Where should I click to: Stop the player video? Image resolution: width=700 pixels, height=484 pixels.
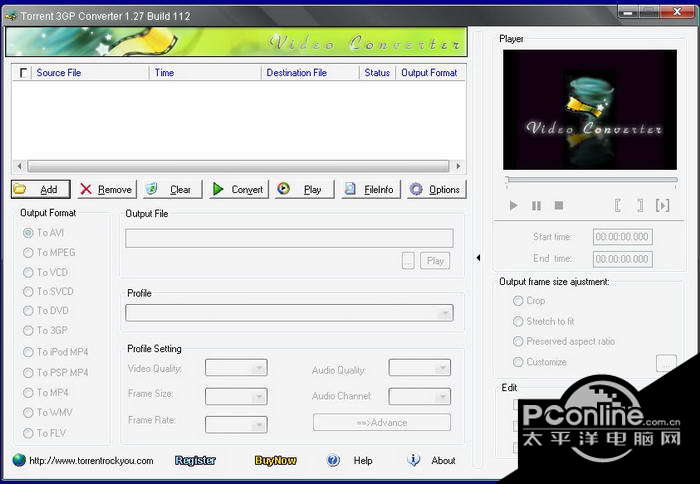coord(558,205)
